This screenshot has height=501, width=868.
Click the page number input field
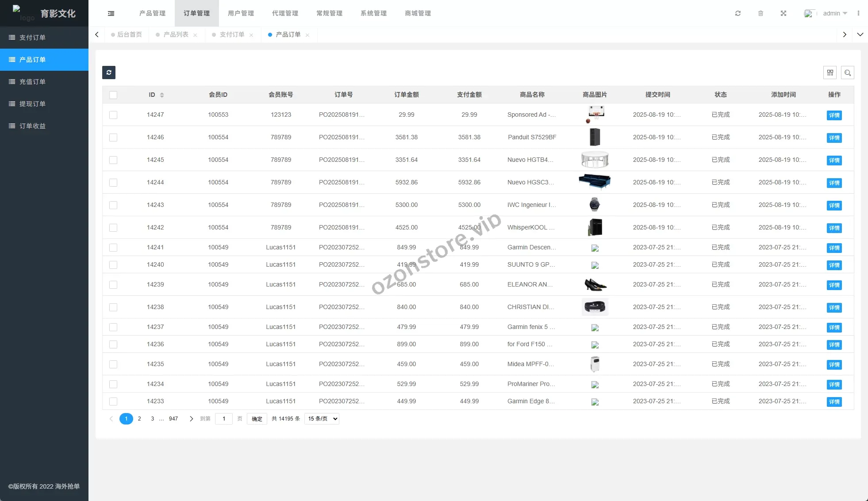point(224,419)
